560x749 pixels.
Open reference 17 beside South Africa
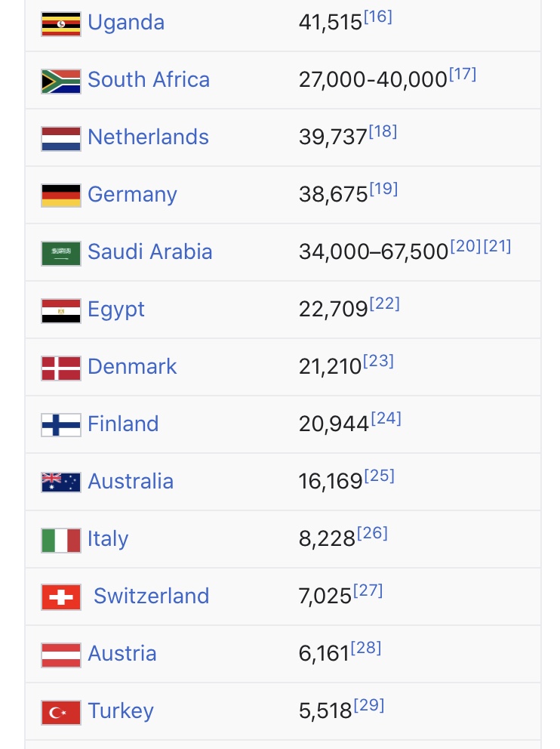[463, 74]
